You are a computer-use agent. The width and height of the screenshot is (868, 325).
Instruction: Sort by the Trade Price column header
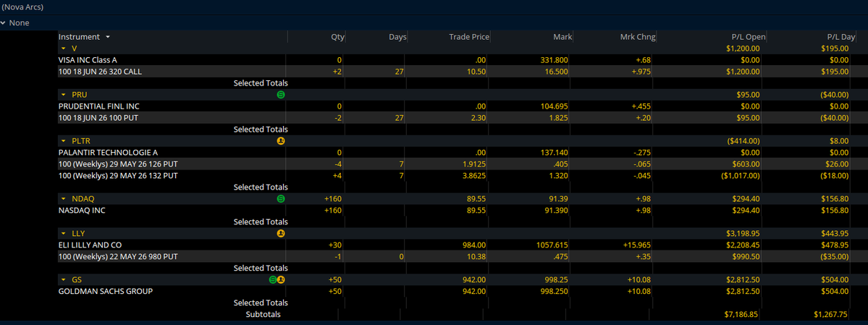pyautogui.click(x=469, y=37)
